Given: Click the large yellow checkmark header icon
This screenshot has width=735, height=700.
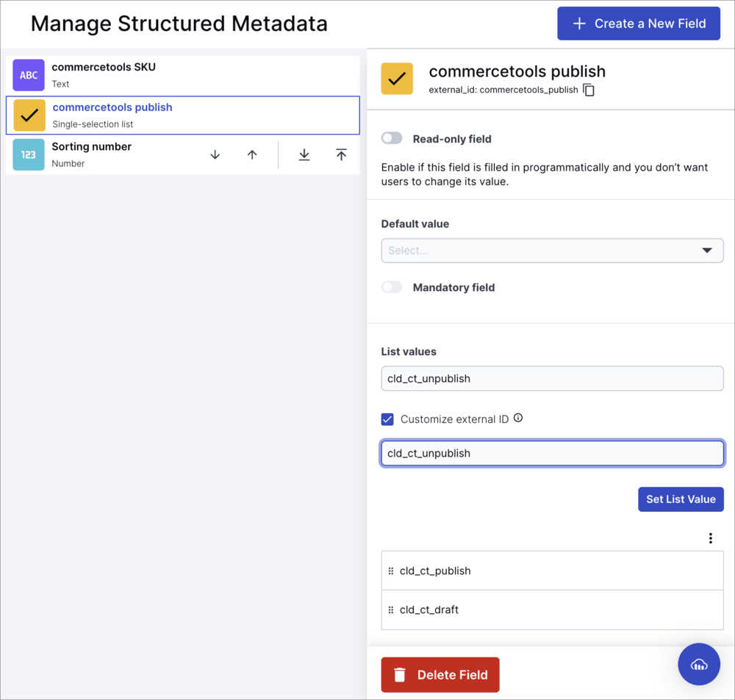Looking at the screenshot, I should click(397, 79).
